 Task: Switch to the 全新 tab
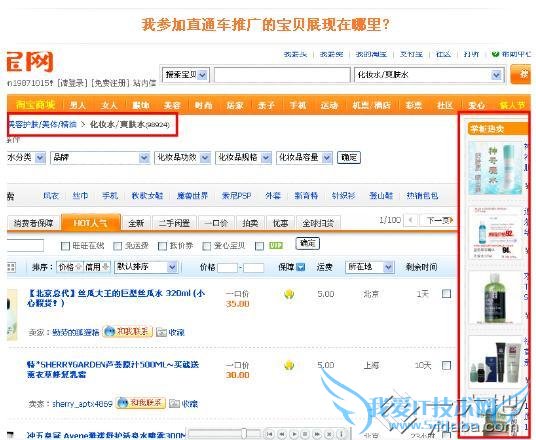pos(136,223)
